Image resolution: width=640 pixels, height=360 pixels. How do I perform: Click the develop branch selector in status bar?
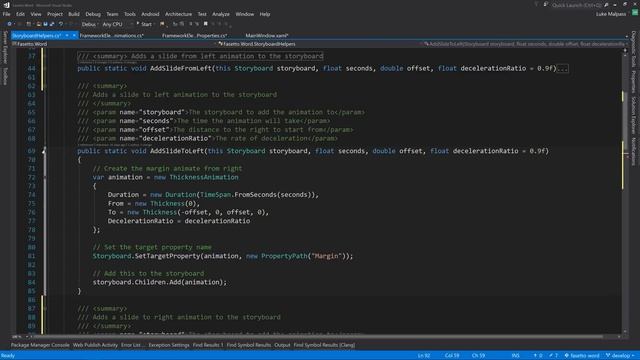click(620, 356)
